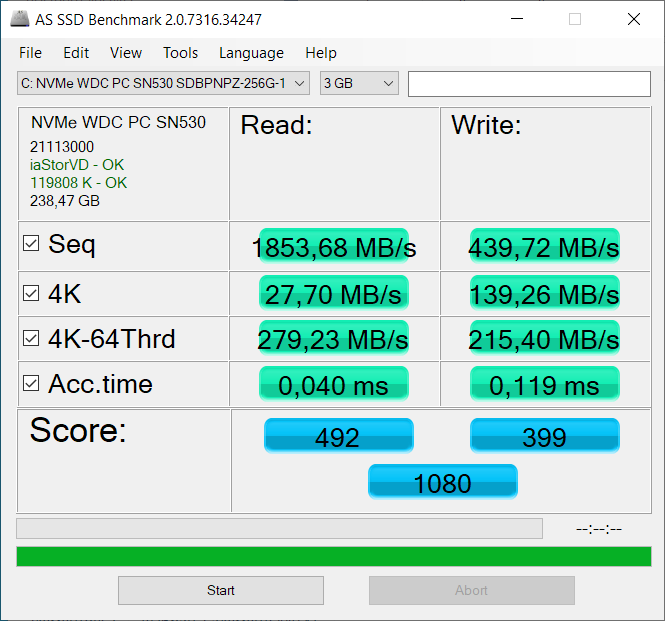665x621 pixels.
Task: Open the Language menu
Action: (x=251, y=53)
